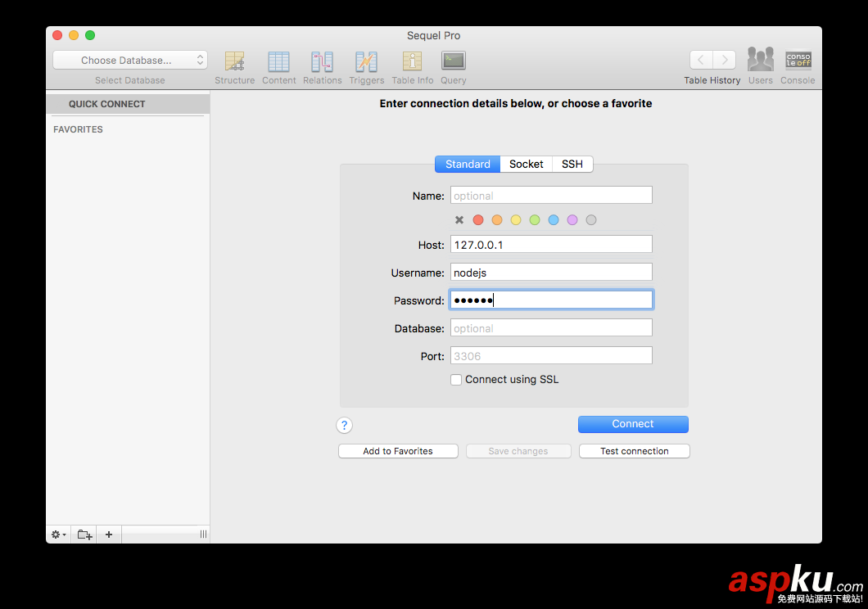Viewport: 868px width, 609px height.
Task: Click Add to Favorites button
Action: [x=398, y=451]
